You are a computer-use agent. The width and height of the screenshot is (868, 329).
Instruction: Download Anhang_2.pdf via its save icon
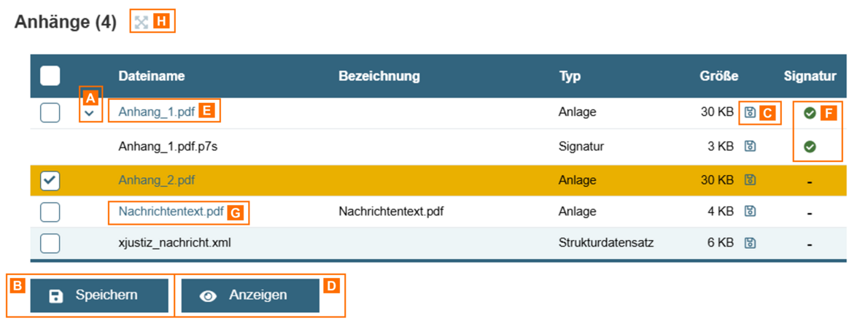point(750,180)
